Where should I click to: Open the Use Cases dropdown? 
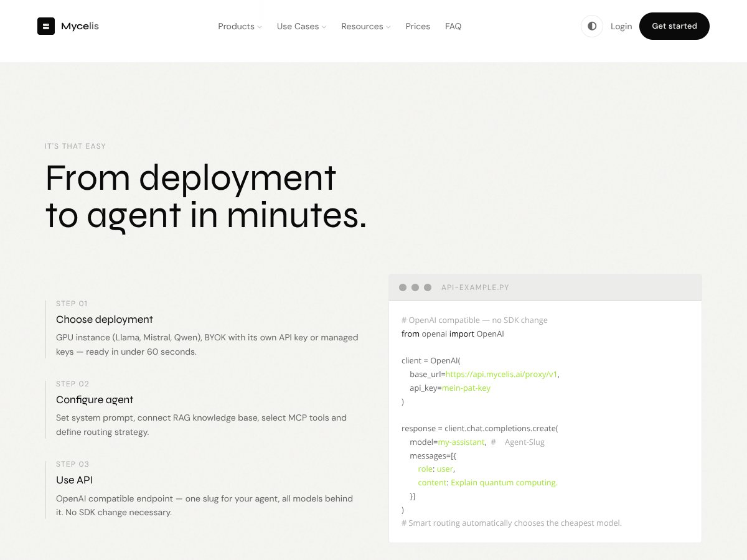pos(301,26)
